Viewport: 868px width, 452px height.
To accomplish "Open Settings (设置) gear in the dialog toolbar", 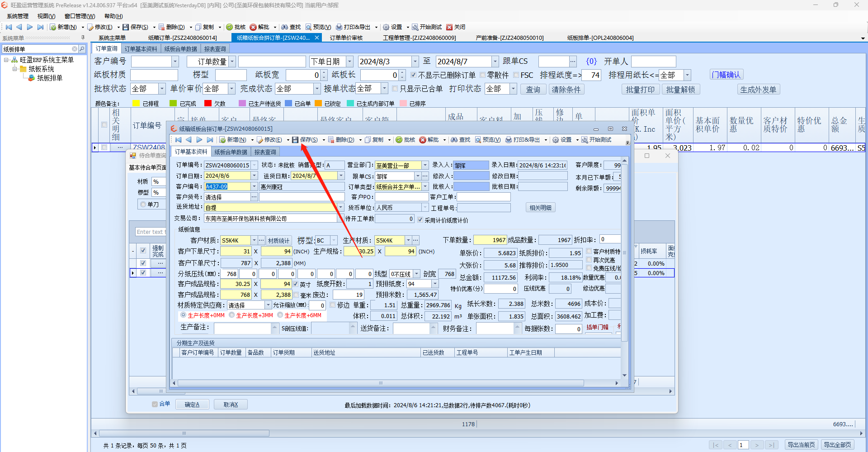I will [x=556, y=140].
